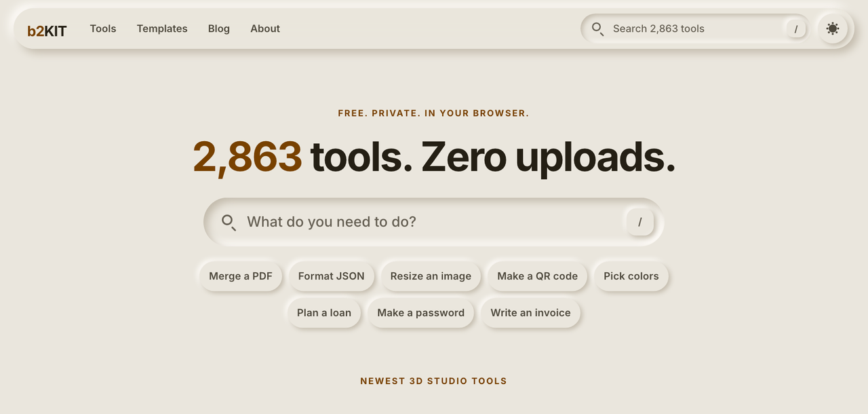Go to the Blog page
Screen dimensions: 868x414
pyautogui.click(x=219, y=29)
